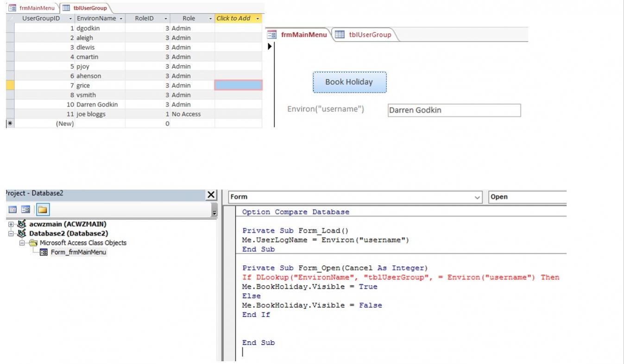Screen dimensions: 624x364
Task: Click the select-all corner of the datasheet
Action: click(10, 19)
